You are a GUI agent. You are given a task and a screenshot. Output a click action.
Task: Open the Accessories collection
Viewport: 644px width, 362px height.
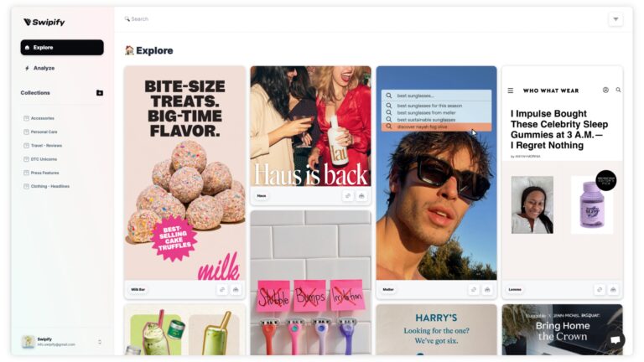tap(42, 118)
